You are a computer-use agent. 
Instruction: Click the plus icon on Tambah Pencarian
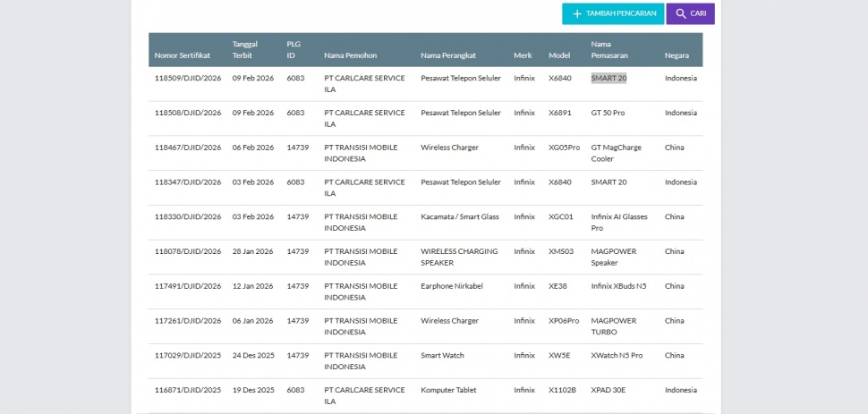[x=577, y=14]
